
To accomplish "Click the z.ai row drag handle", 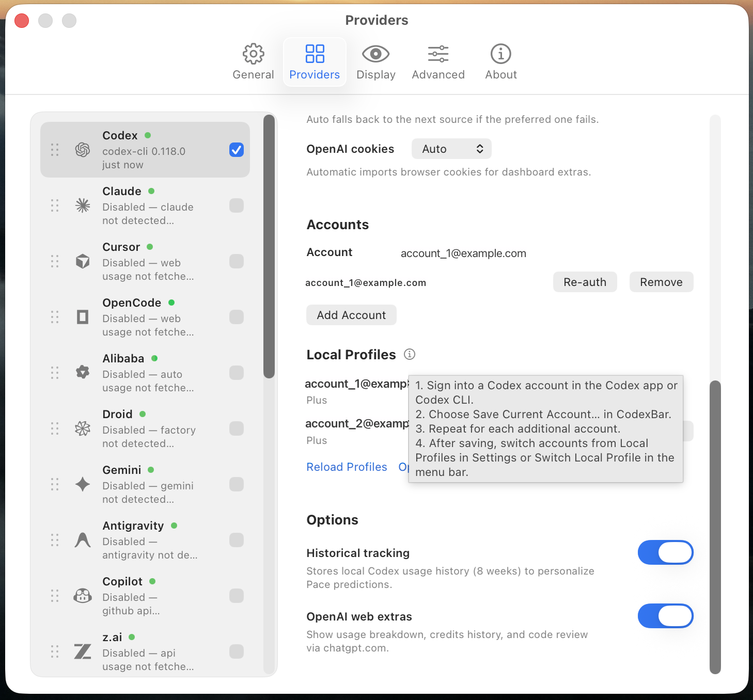I will coord(55,651).
